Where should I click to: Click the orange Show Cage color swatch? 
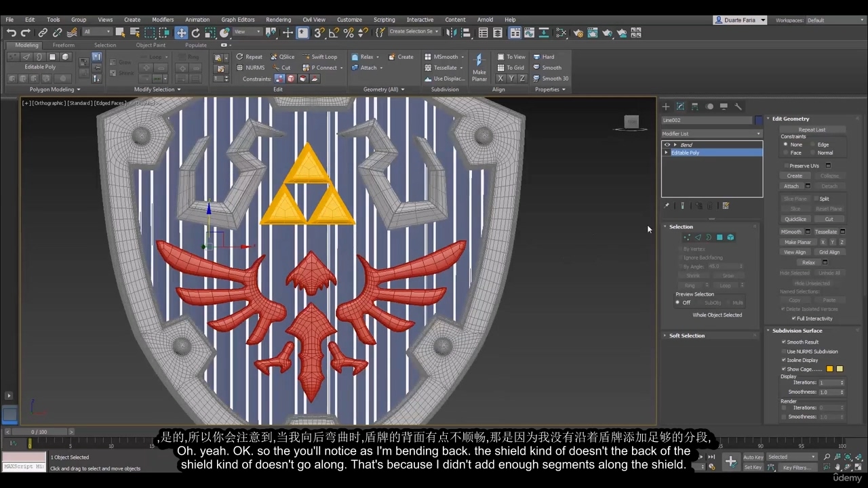[829, 369]
